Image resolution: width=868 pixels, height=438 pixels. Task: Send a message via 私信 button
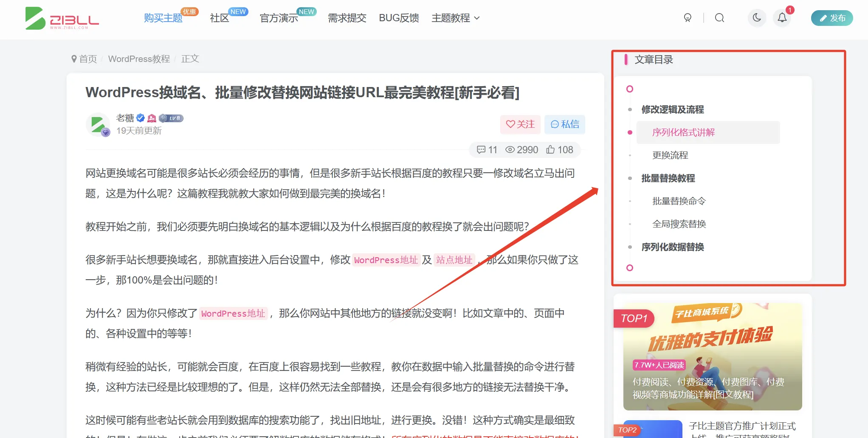[565, 124]
